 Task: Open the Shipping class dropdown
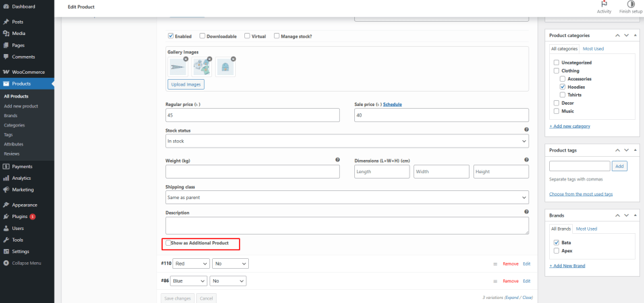(347, 198)
